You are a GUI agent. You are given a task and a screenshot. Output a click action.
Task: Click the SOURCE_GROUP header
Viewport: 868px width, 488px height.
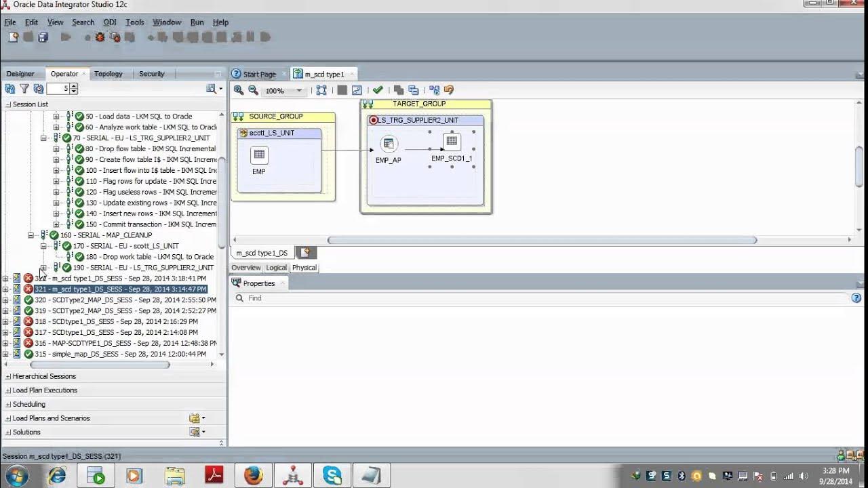[x=283, y=117]
